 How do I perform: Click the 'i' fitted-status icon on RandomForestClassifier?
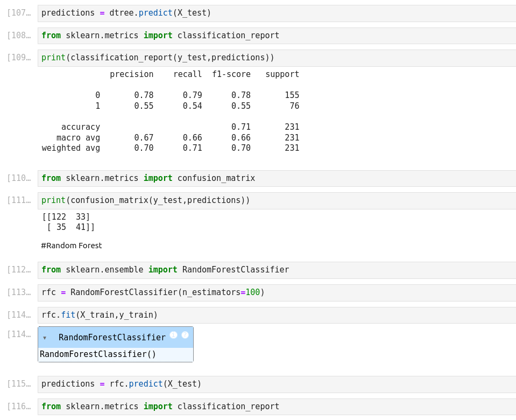[173, 335]
